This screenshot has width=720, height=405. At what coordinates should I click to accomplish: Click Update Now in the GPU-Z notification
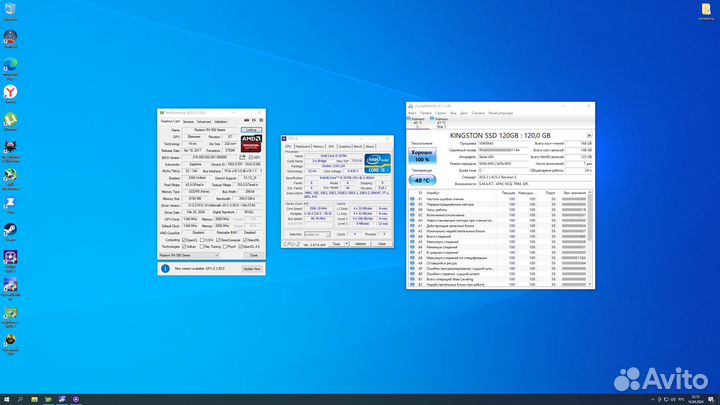point(250,269)
